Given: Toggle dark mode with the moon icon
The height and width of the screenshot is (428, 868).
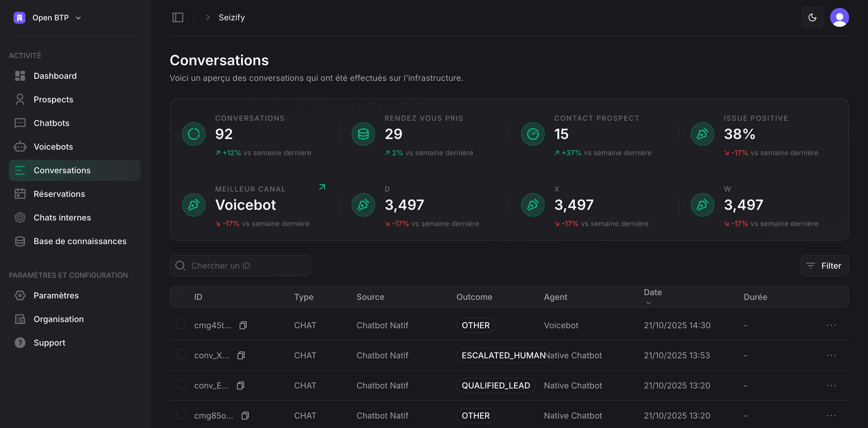Looking at the screenshot, I should [812, 17].
